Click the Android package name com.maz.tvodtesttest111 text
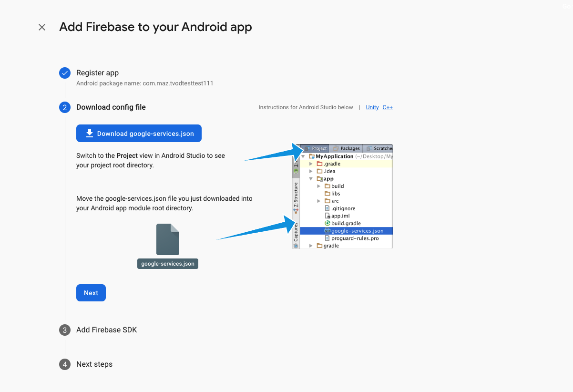The width and height of the screenshot is (573, 392). coord(145,83)
